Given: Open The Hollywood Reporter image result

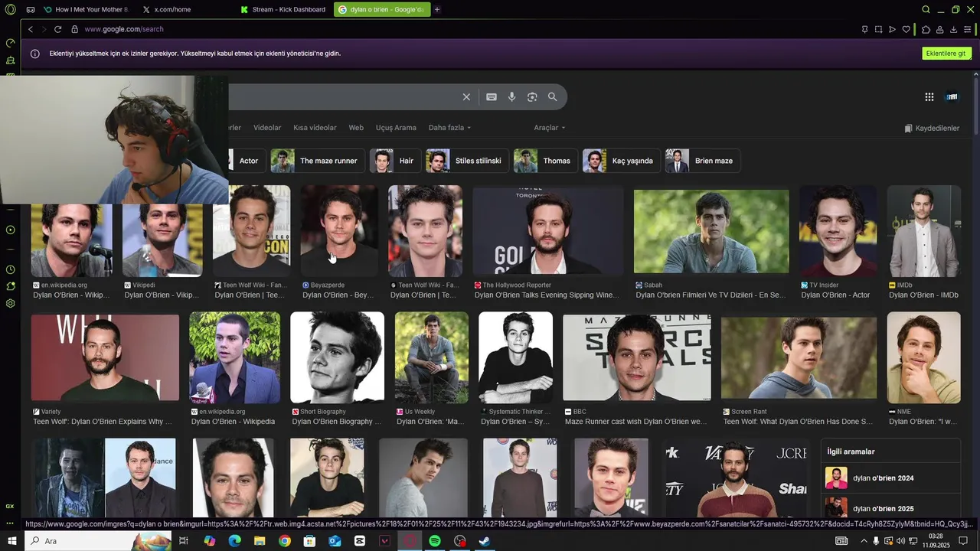Looking at the screenshot, I should click(x=548, y=230).
